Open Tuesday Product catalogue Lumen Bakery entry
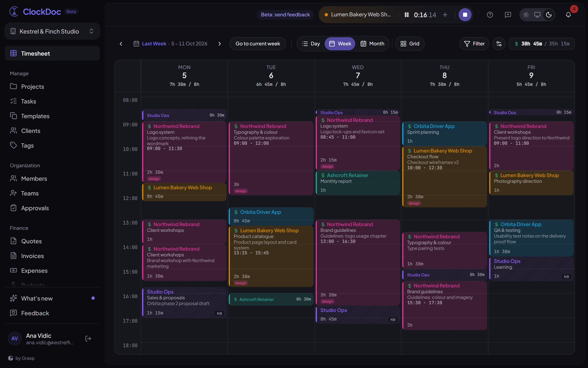 click(x=271, y=256)
